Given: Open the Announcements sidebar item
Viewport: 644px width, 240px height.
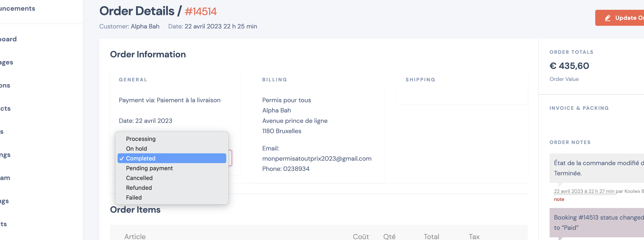Looking at the screenshot, I should coord(18,8).
